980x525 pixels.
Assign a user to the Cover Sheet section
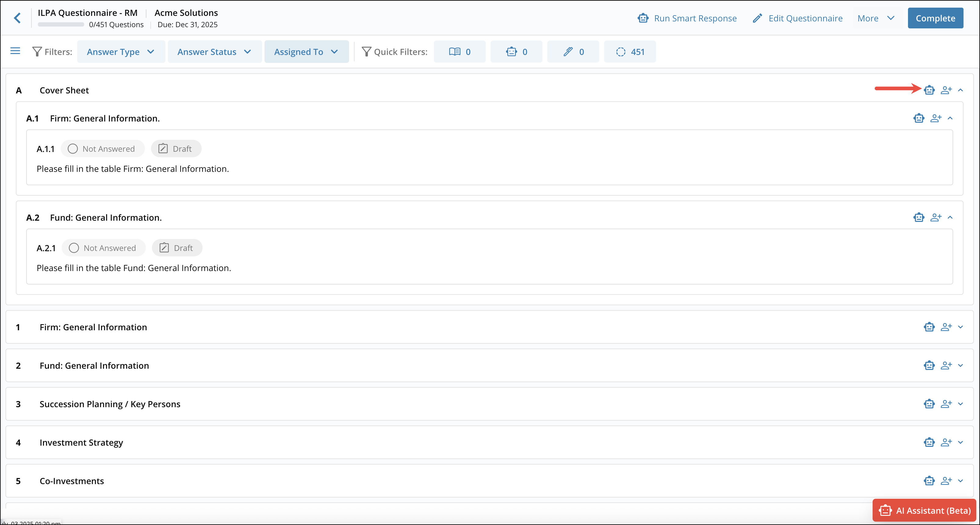[946, 90]
